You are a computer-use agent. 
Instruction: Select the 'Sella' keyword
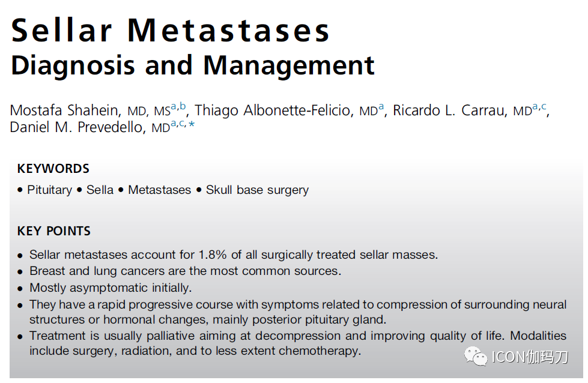100,190
